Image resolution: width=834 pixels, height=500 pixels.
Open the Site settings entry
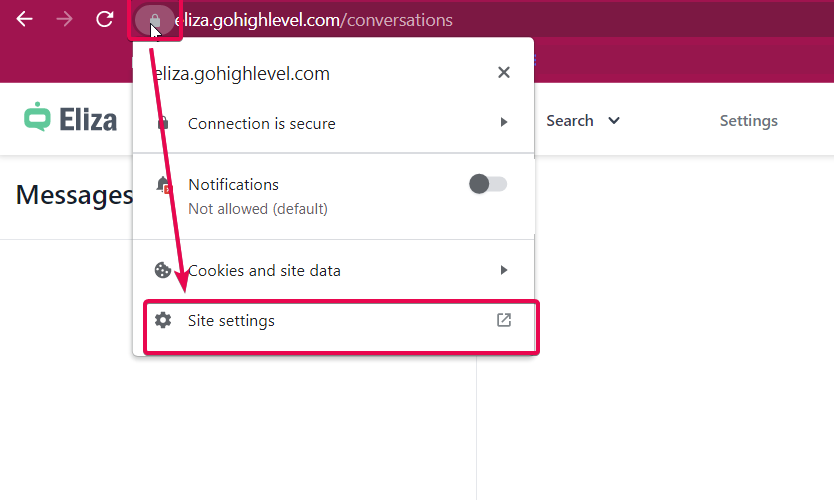point(231,321)
